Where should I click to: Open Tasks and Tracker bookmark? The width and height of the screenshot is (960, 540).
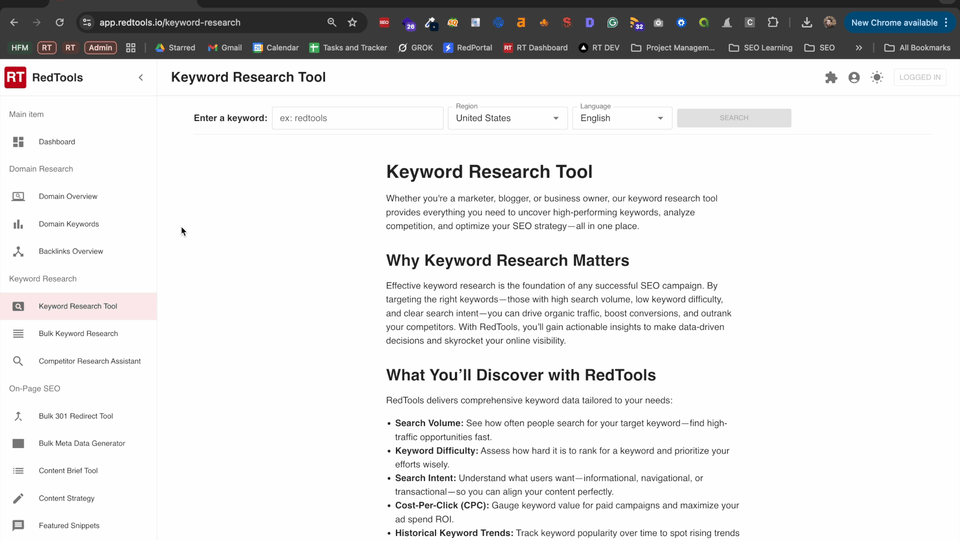[x=348, y=48]
